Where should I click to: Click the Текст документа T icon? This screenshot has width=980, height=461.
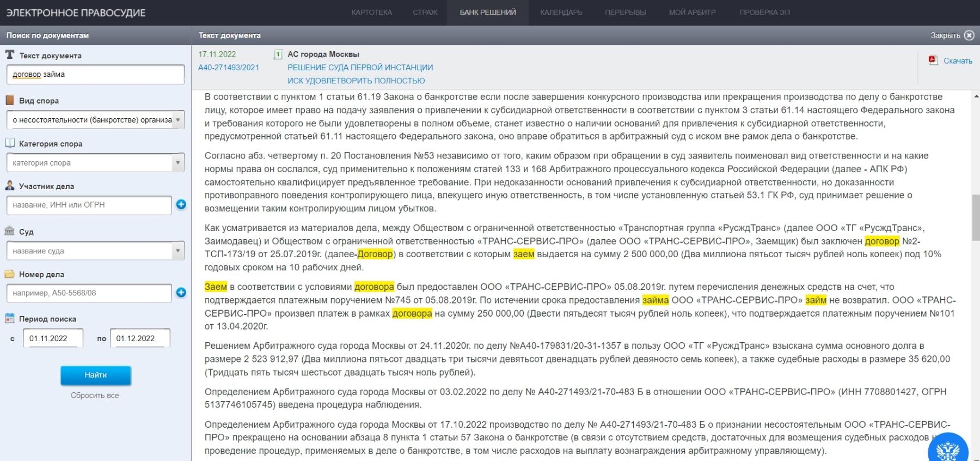point(10,55)
